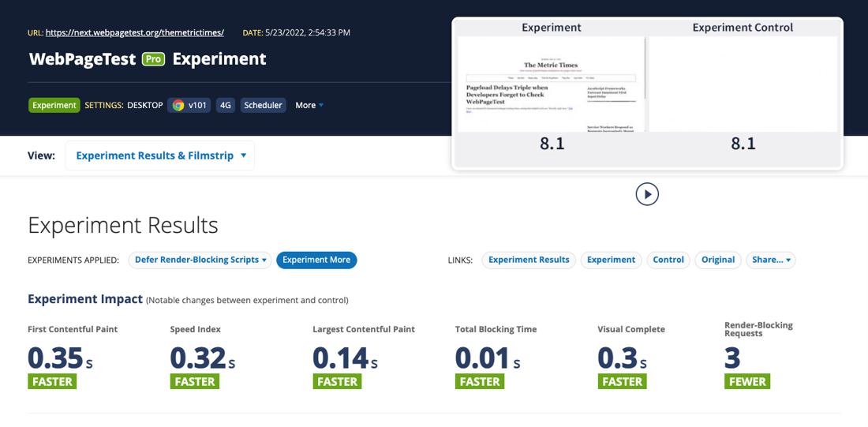Open the Original link pill
This screenshot has height=427, width=868.
coord(718,260)
